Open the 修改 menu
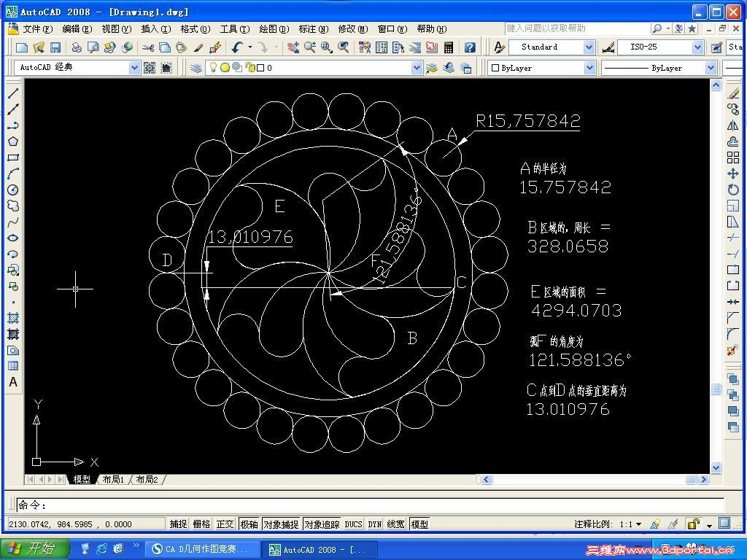This screenshot has height=560, width=747. (x=353, y=29)
